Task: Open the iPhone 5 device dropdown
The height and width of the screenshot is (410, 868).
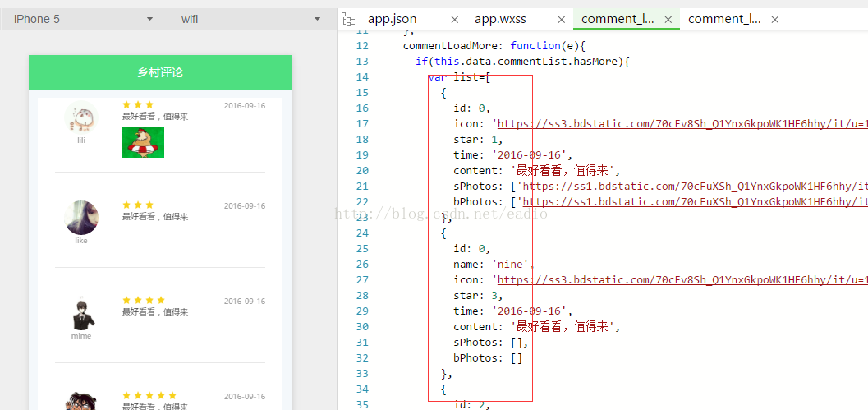Action: coord(83,20)
